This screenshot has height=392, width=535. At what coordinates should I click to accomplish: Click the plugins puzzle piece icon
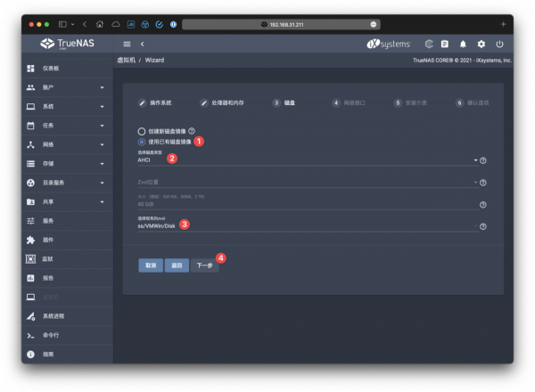[x=30, y=241]
